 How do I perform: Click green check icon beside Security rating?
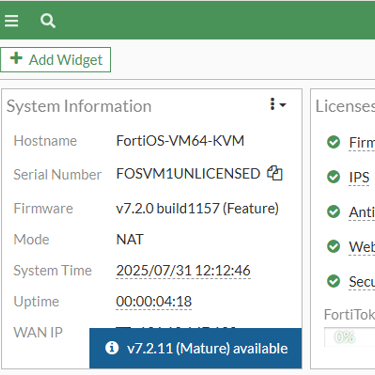tap(333, 281)
